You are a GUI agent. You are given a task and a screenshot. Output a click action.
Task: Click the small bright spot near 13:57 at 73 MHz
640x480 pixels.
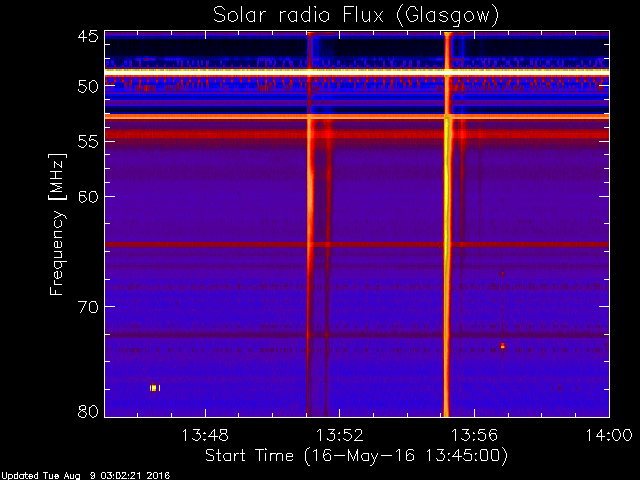point(502,346)
